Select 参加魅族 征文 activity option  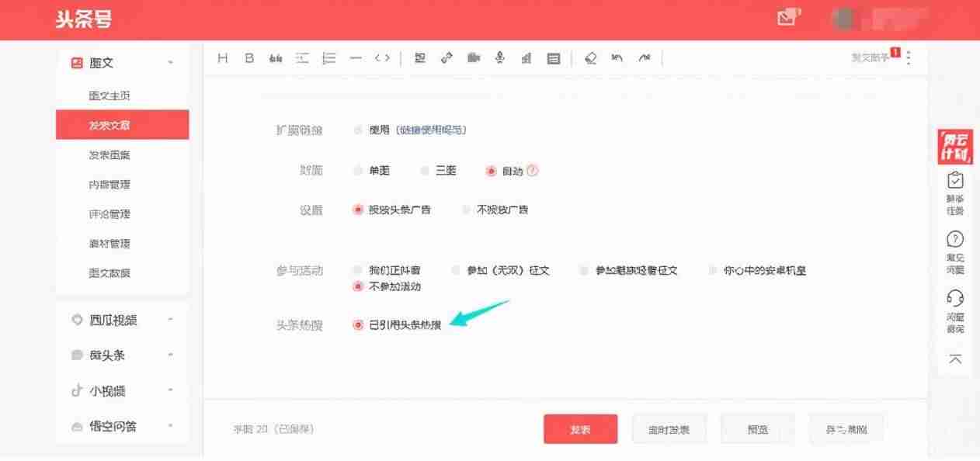[584, 271]
